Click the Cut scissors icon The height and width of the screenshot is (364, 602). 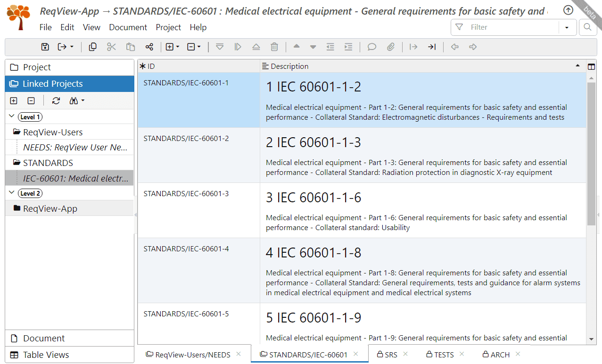pyautogui.click(x=111, y=47)
